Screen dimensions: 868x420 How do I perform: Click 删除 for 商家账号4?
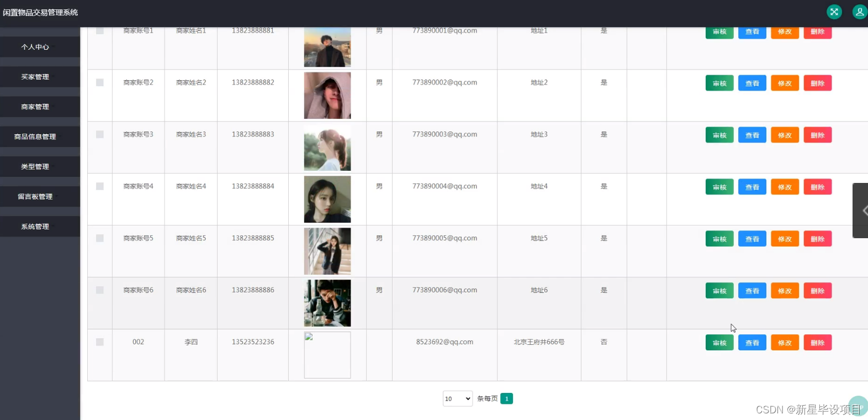pyautogui.click(x=818, y=187)
